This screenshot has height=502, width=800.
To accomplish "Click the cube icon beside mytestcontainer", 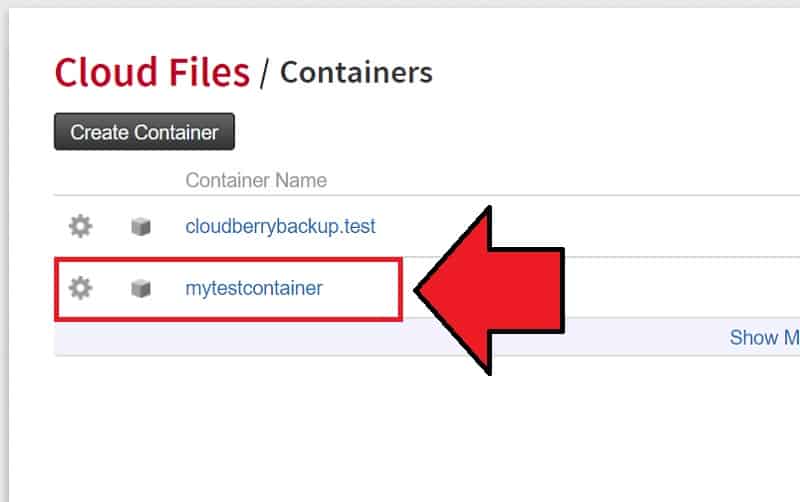I will (141, 288).
